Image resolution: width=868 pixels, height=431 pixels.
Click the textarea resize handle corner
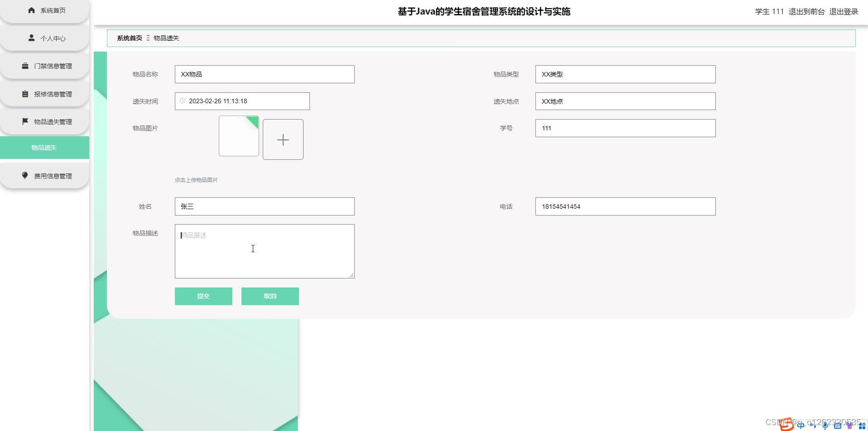[352, 275]
